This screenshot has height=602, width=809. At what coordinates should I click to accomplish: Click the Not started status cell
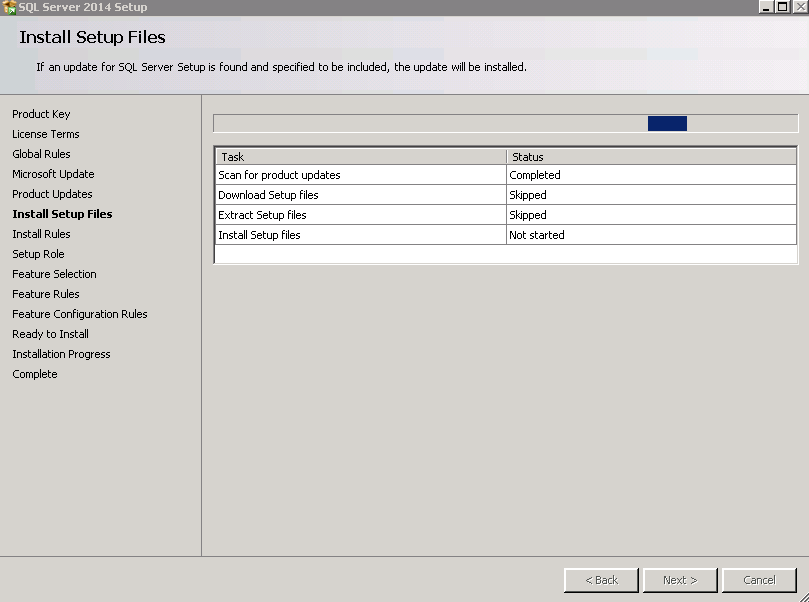point(652,235)
